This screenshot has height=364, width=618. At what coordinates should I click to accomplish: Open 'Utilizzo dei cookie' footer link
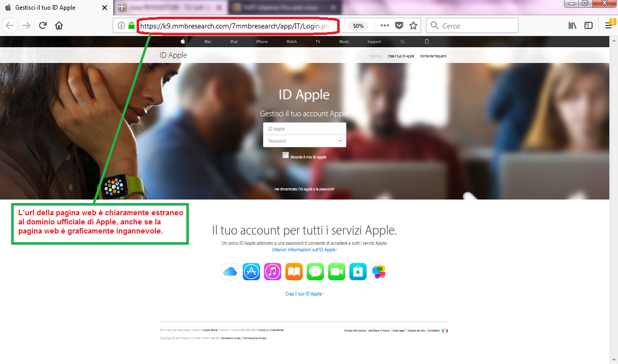pos(355,330)
